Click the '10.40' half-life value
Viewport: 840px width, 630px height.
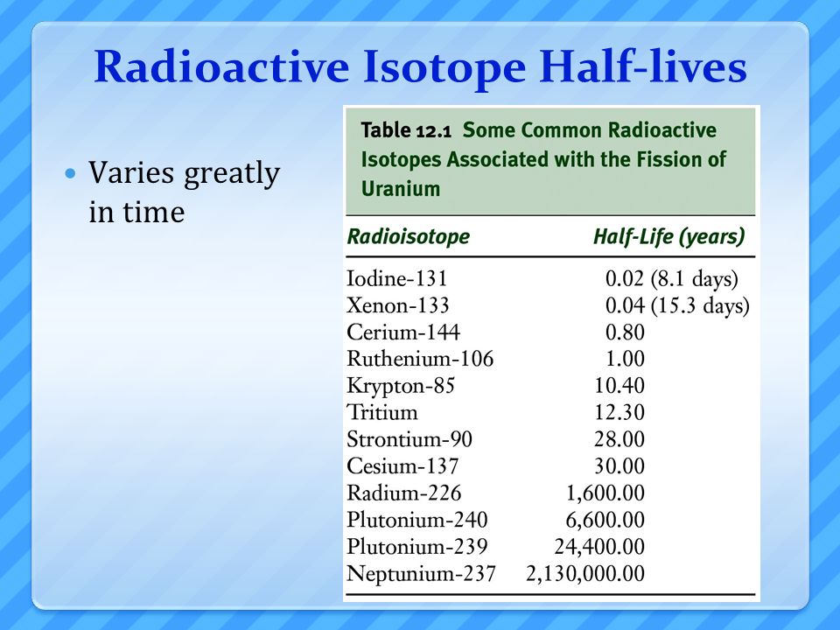[619, 386]
